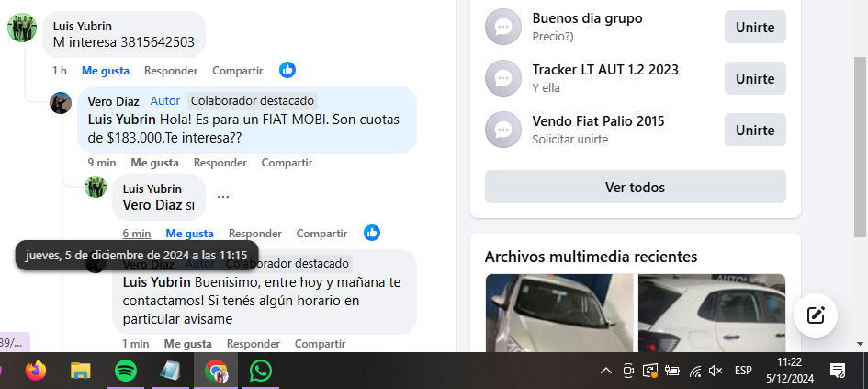Click the like reaction beside the 6 min reply
Viewport: 868px width, 389px height.
coord(372,233)
